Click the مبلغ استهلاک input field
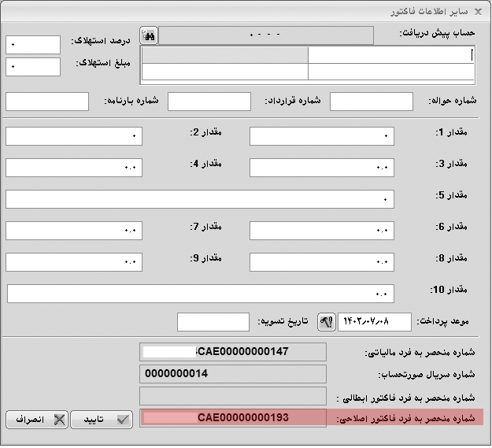492x448 pixels. [33, 67]
